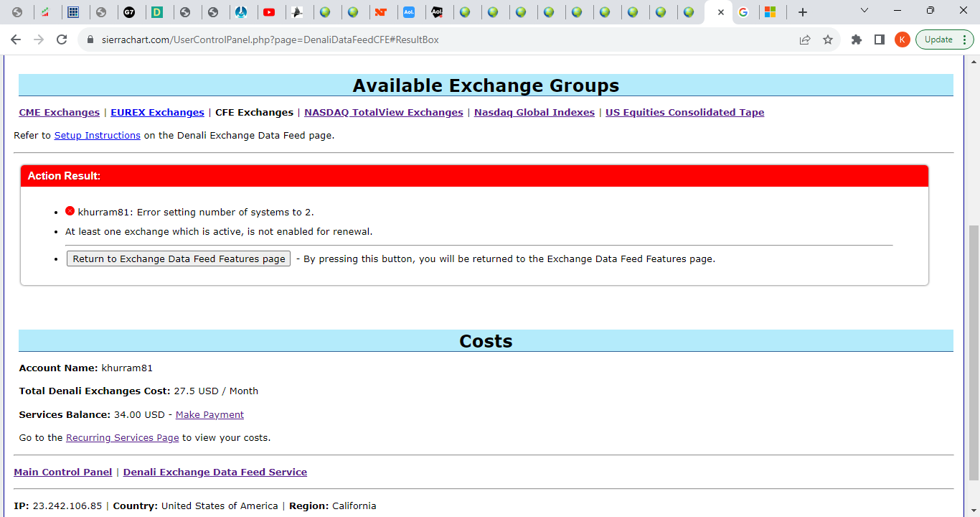Reload the page with the refresh icon

(62, 39)
